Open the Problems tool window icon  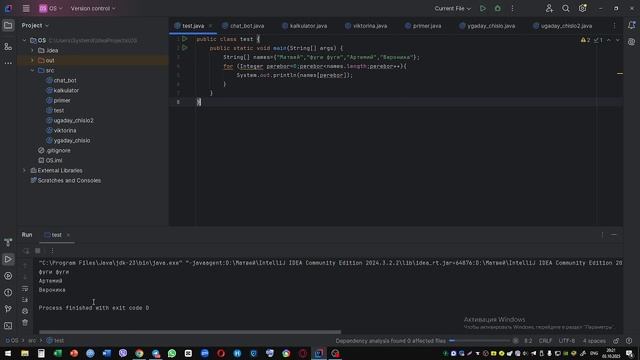tap(8, 293)
